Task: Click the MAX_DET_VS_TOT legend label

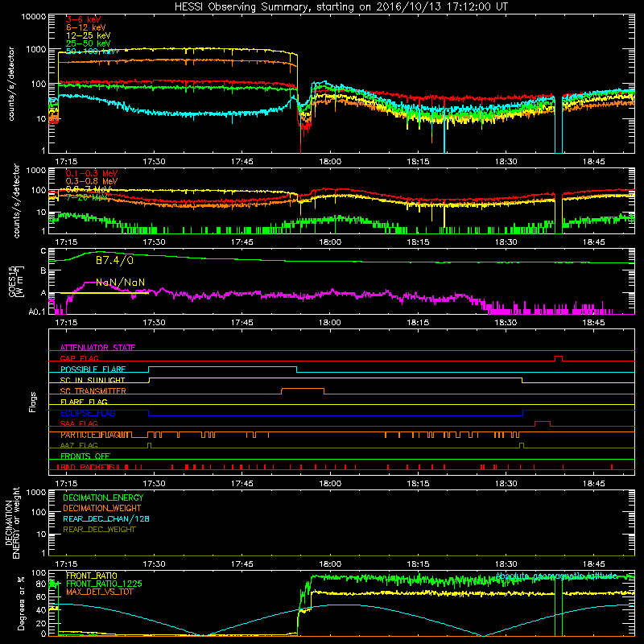Action: tap(99, 592)
